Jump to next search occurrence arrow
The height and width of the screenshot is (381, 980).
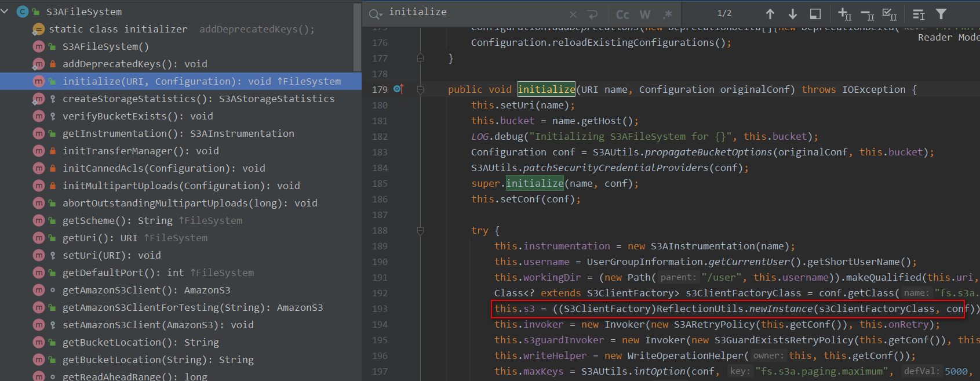(x=792, y=14)
